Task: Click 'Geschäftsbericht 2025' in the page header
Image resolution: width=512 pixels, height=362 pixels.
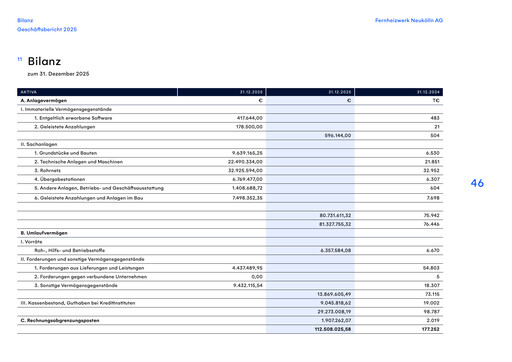Action: point(47,29)
